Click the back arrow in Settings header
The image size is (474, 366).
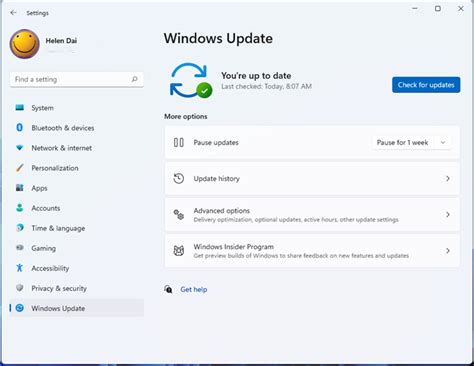coord(13,13)
